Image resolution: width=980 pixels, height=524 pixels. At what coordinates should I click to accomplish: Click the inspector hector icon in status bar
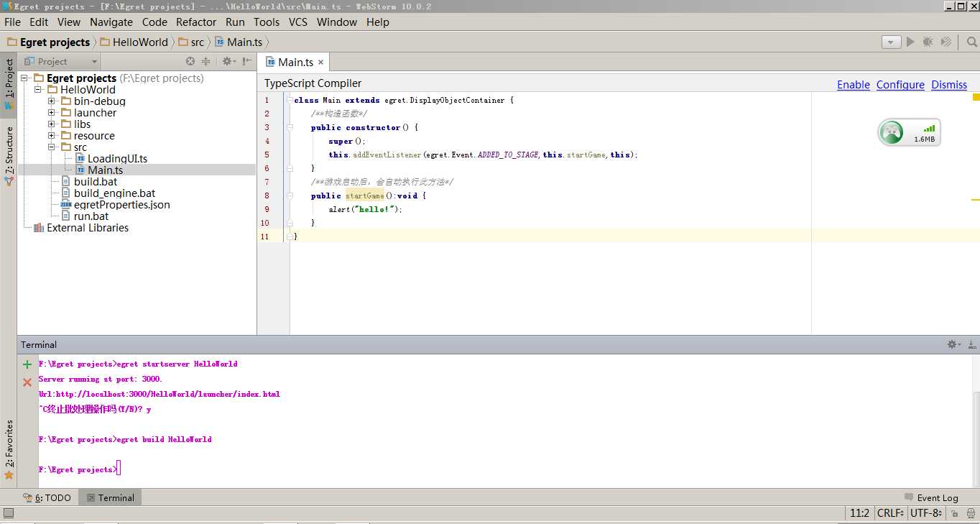[970, 513]
